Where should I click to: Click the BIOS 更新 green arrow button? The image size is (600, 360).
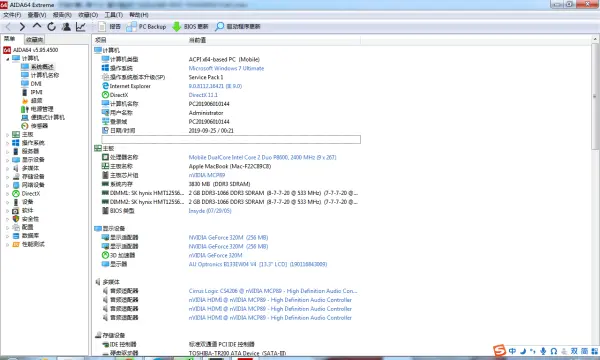pos(190,26)
